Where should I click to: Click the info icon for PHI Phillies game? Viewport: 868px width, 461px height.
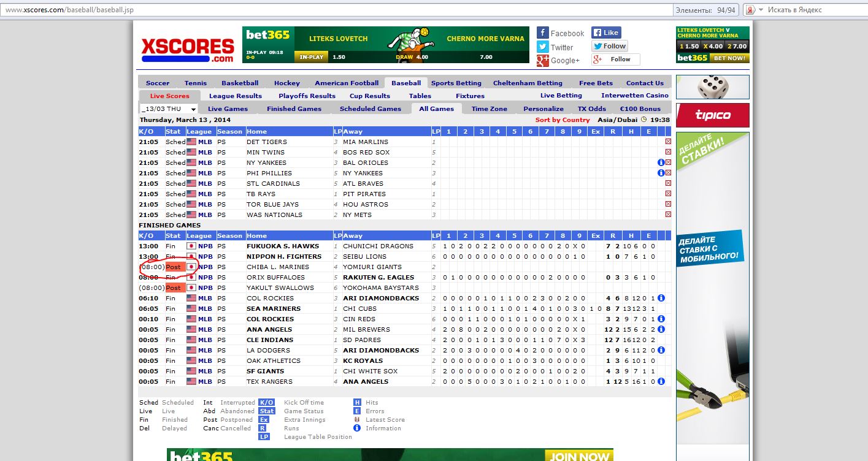click(x=661, y=173)
